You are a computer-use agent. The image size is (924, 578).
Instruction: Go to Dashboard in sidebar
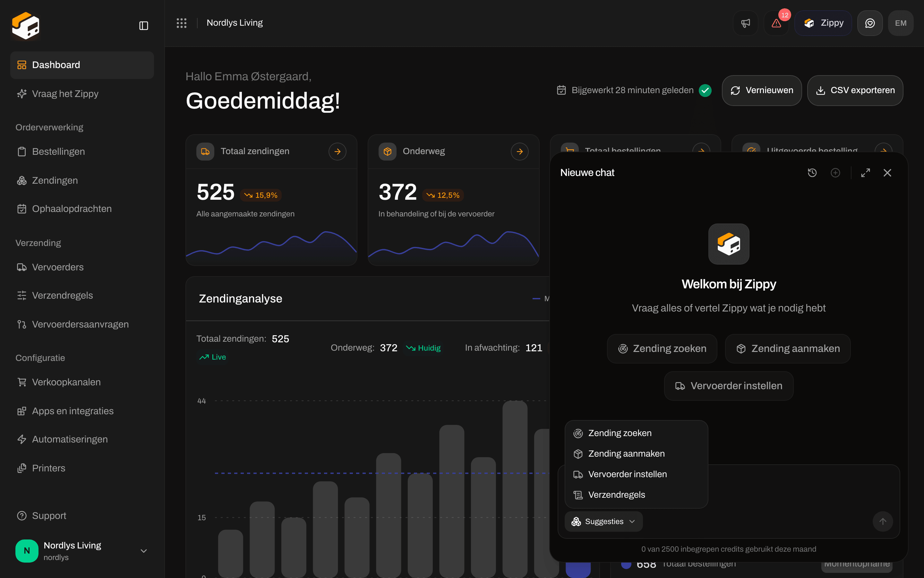(x=82, y=65)
